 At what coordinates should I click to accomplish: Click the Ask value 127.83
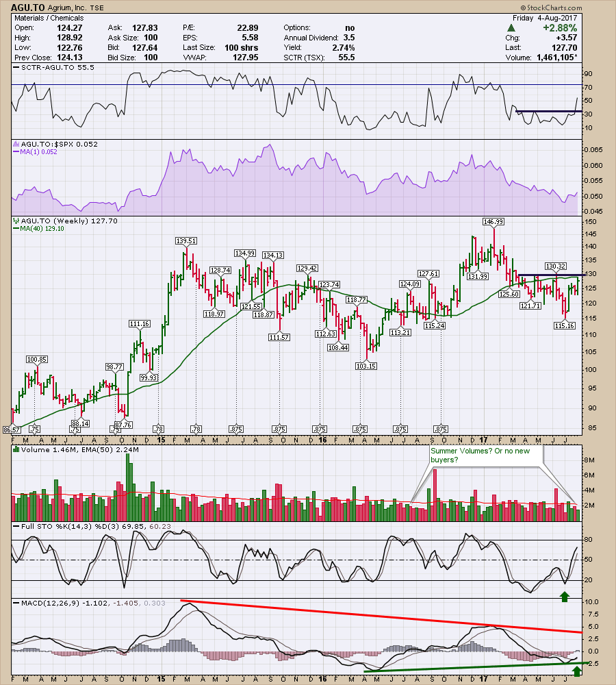[x=145, y=27]
